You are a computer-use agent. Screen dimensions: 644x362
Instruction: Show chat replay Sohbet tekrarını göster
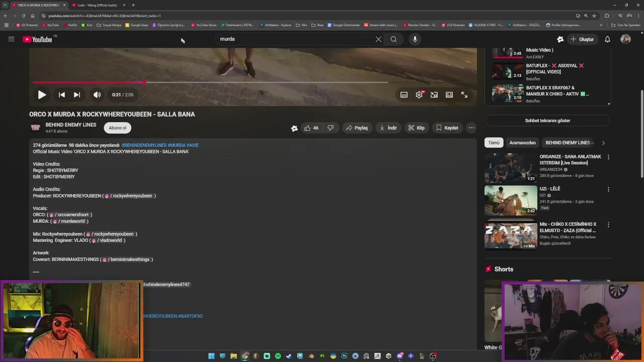coord(547,121)
